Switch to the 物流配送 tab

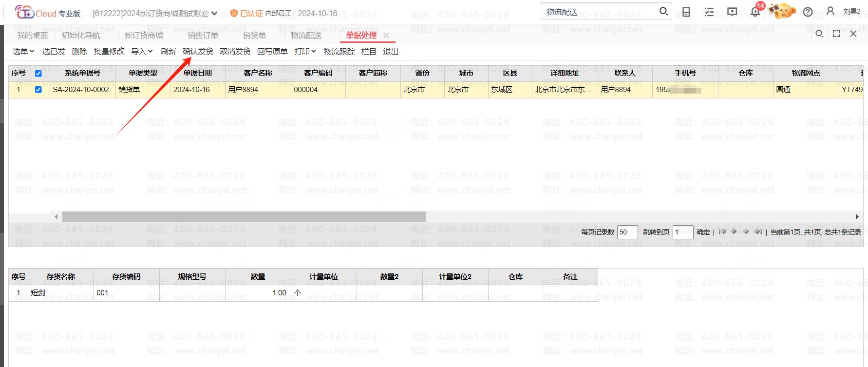coord(306,36)
